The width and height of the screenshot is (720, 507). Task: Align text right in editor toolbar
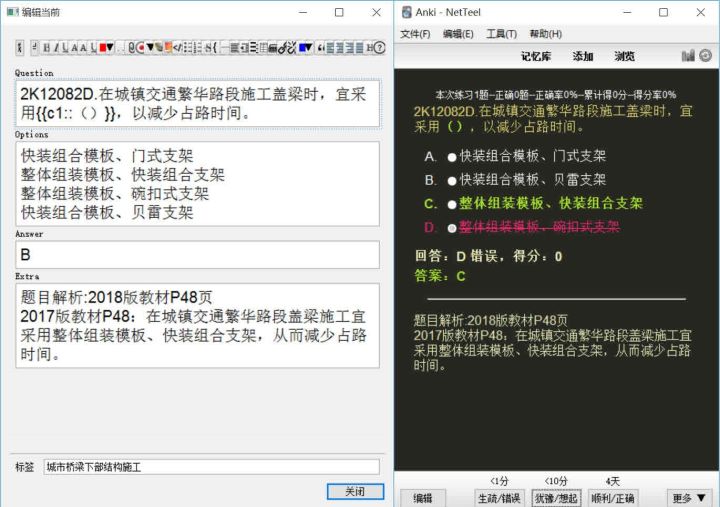350,48
